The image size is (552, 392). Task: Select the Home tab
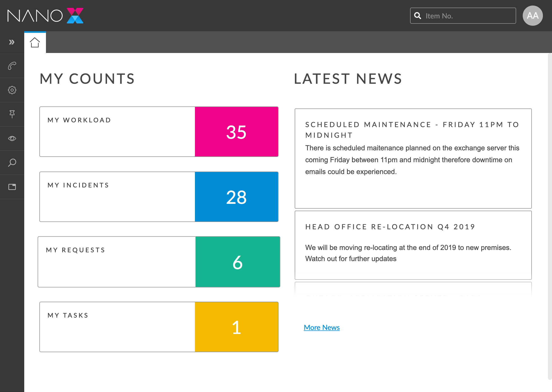[x=35, y=42]
